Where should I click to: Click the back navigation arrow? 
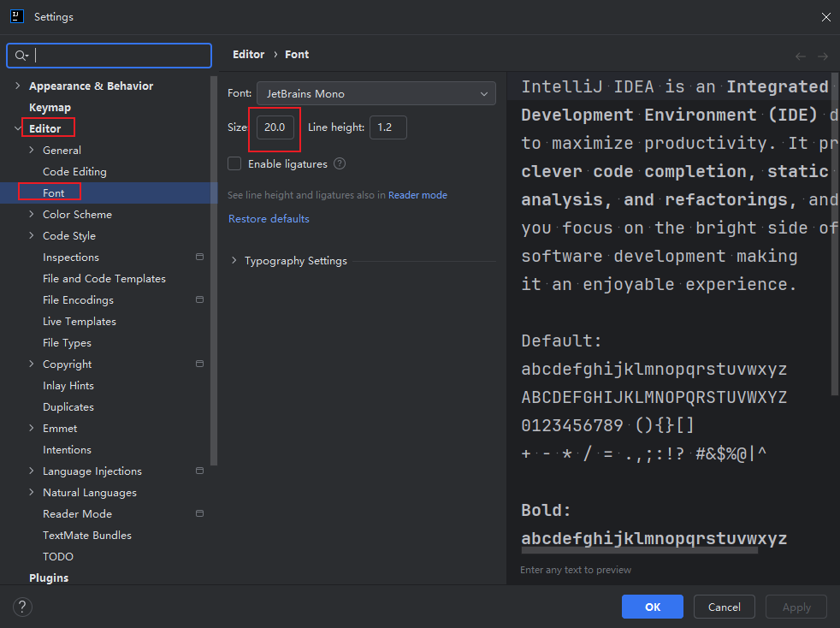[801, 56]
